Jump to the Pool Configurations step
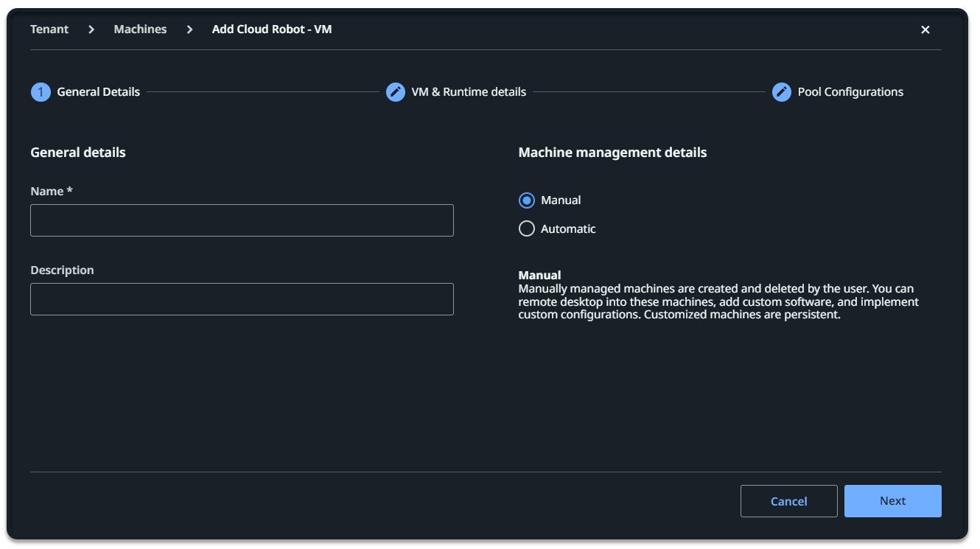The height and width of the screenshot is (549, 980). point(850,91)
